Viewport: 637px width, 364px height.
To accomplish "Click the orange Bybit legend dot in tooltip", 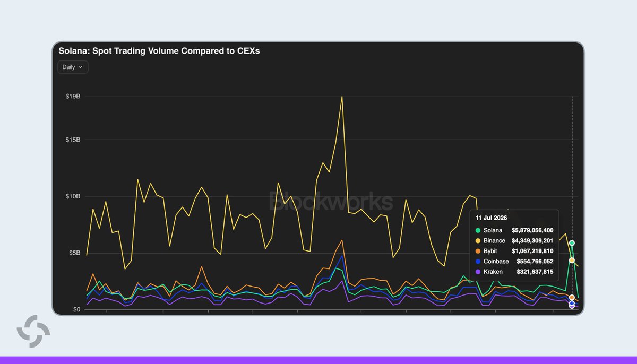I will pyautogui.click(x=478, y=251).
